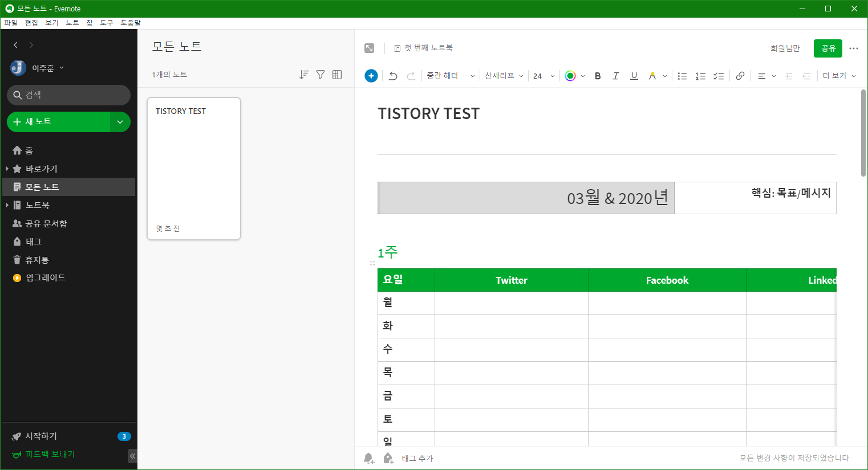The image size is (868, 470).
Task: Click the 검색 search field
Action: tap(68, 95)
